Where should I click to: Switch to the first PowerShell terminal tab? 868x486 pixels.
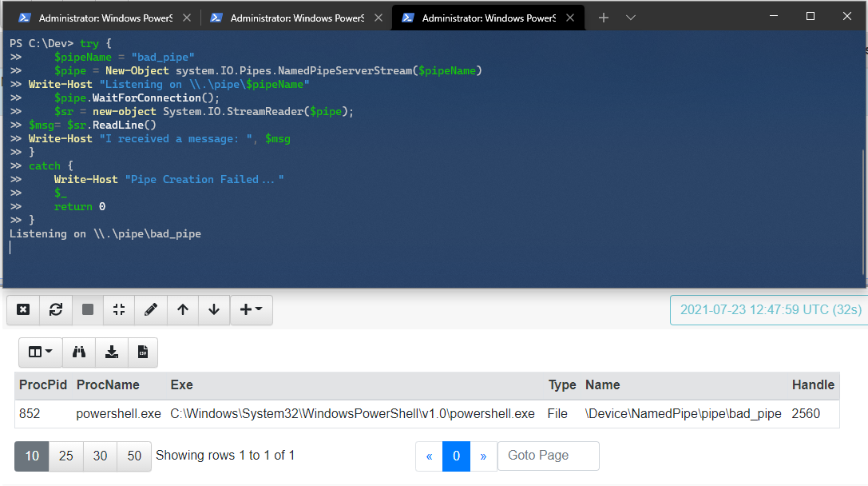click(x=105, y=18)
